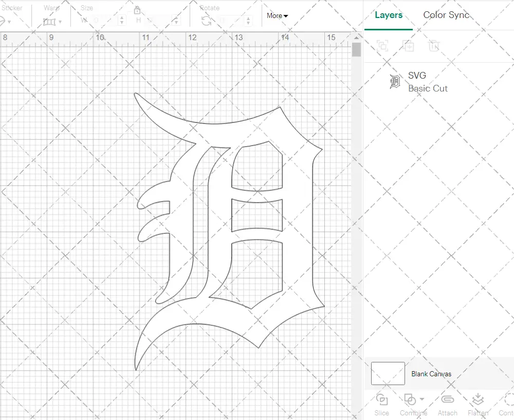Click the ruler mark 12
The height and width of the screenshot is (420, 514).
(192, 38)
